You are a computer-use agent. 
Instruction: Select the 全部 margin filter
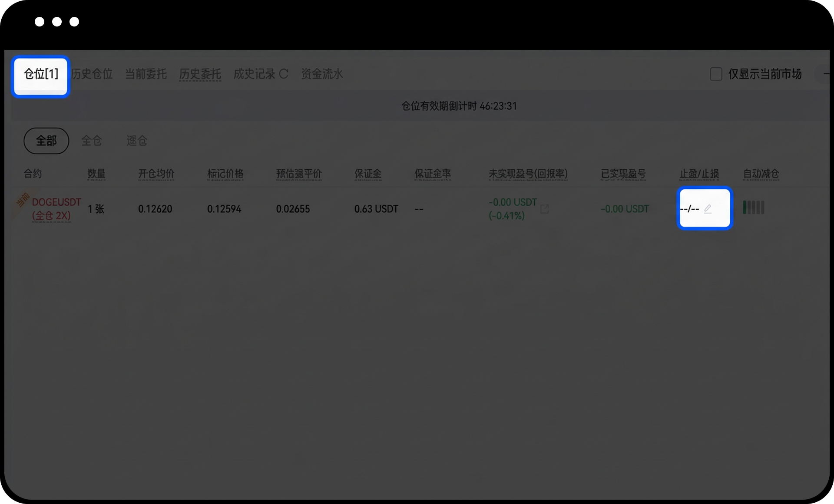tap(46, 141)
